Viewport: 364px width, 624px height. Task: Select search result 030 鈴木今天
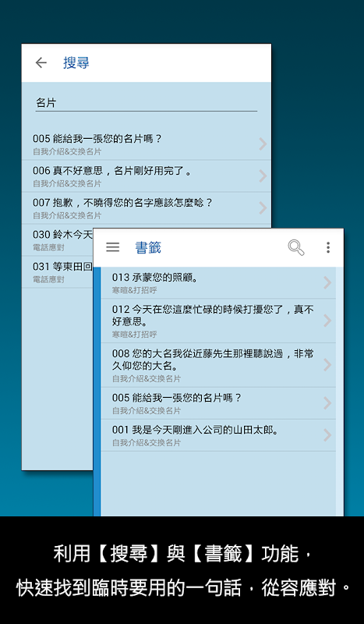tap(57, 239)
